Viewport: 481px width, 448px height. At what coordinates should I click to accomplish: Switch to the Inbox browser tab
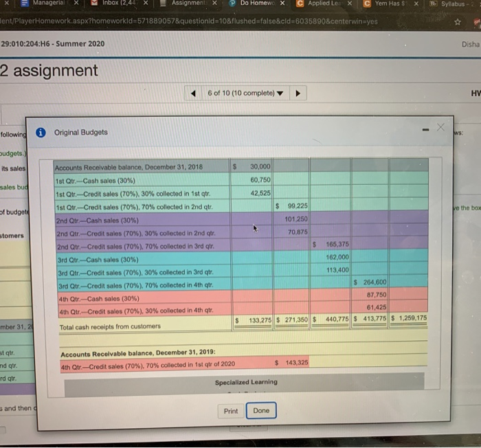point(118,3)
